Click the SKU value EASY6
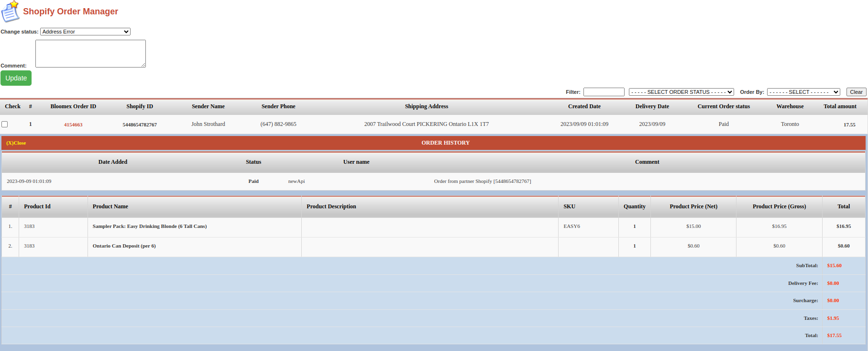Image resolution: width=868 pixels, height=351 pixels. click(x=571, y=226)
